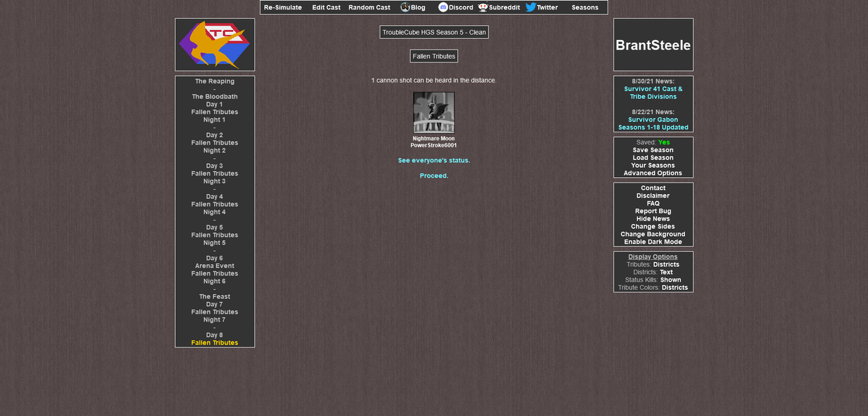
Task: Go to Night 2 in sidebar
Action: coord(215,151)
